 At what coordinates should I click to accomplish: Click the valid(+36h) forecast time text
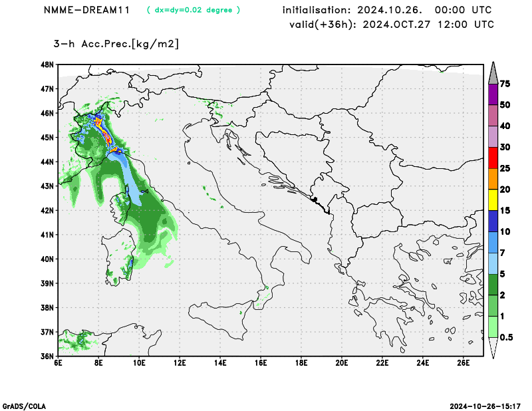[x=392, y=25]
